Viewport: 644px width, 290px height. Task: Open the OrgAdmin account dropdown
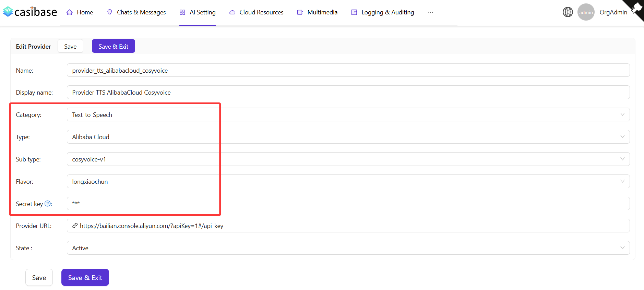(613, 12)
